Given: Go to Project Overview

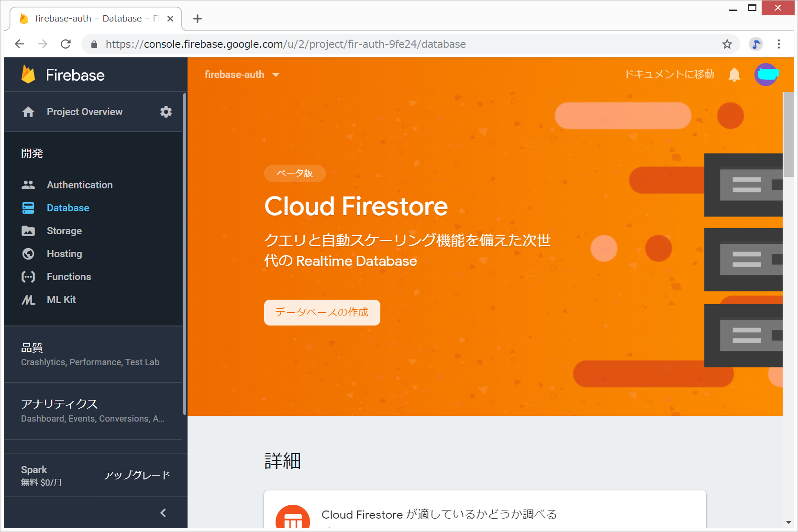Looking at the screenshot, I should click(x=84, y=112).
